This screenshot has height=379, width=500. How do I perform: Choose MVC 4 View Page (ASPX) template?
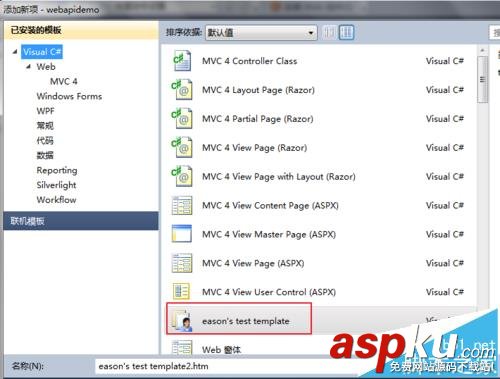coord(253,263)
